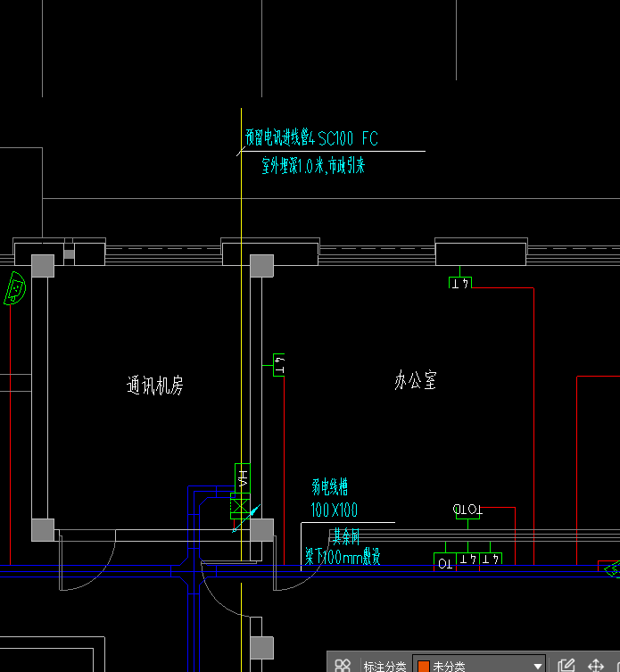Click the 标注分类 label

[384, 667]
